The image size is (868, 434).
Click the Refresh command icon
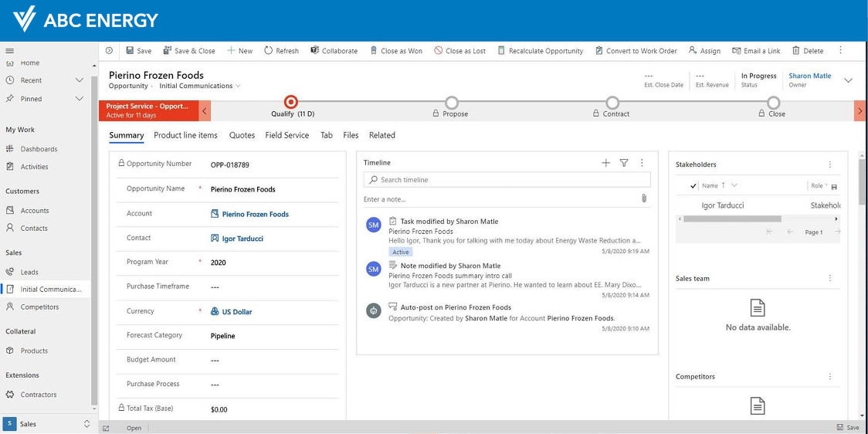tap(269, 51)
